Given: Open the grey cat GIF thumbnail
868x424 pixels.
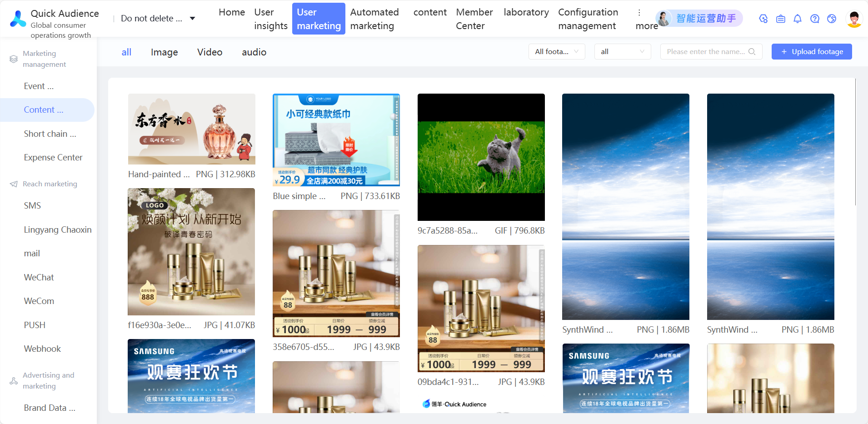Looking at the screenshot, I should [x=481, y=157].
